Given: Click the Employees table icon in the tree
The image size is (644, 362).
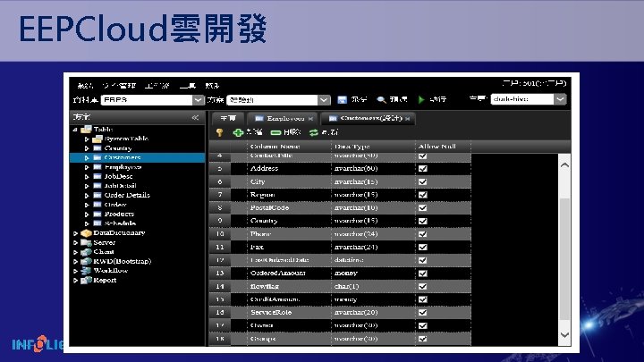Looking at the screenshot, I should (97, 167).
